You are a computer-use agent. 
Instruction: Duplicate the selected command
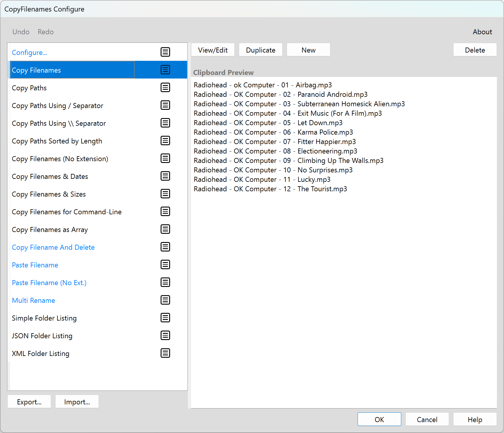coord(260,50)
